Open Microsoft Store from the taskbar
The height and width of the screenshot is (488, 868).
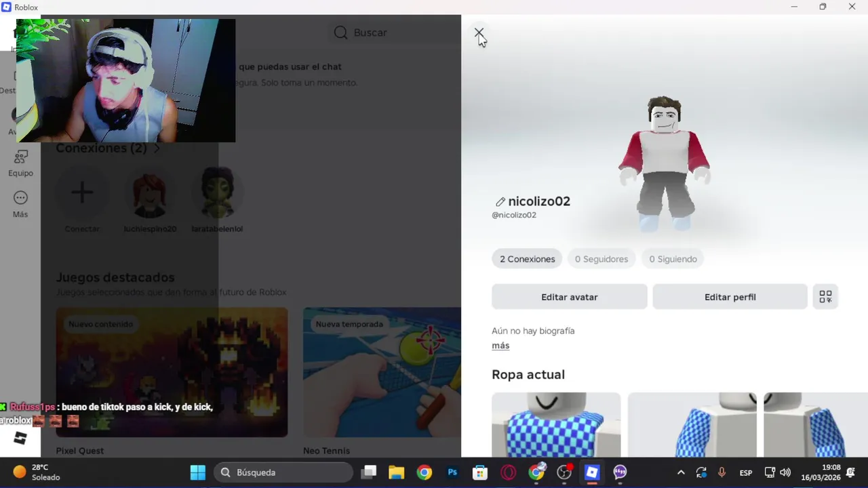click(x=480, y=472)
